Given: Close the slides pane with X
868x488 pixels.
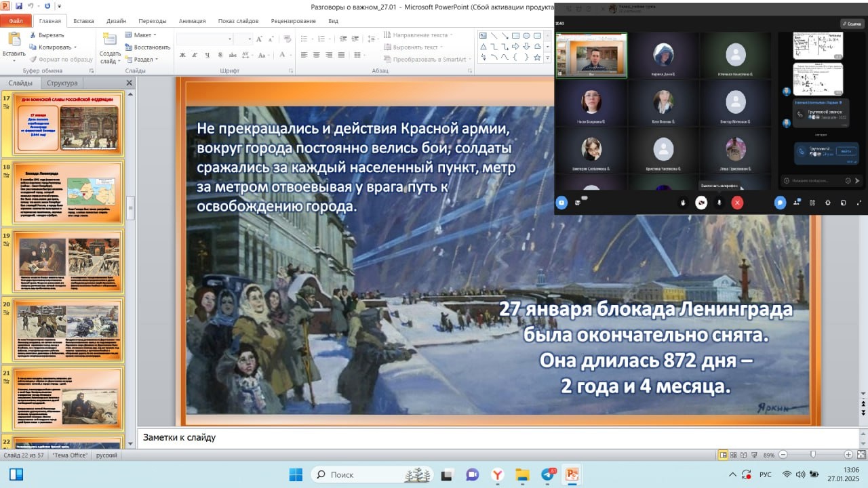Looking at the screenshot, I should [x=130, y=83].
